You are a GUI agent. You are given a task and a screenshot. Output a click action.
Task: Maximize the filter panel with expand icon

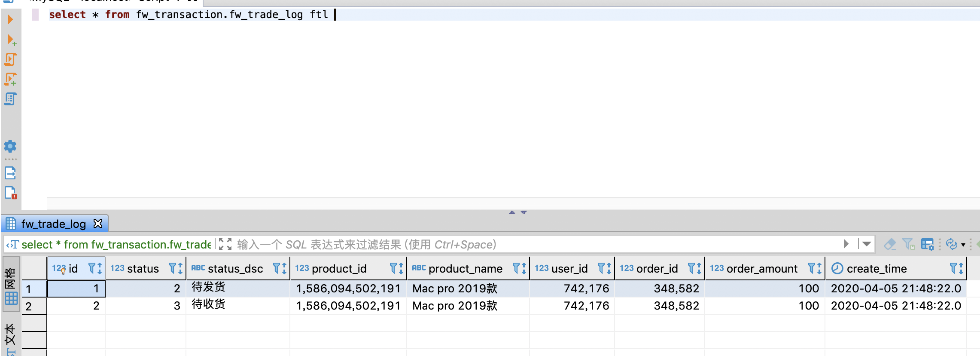[225, 244]
